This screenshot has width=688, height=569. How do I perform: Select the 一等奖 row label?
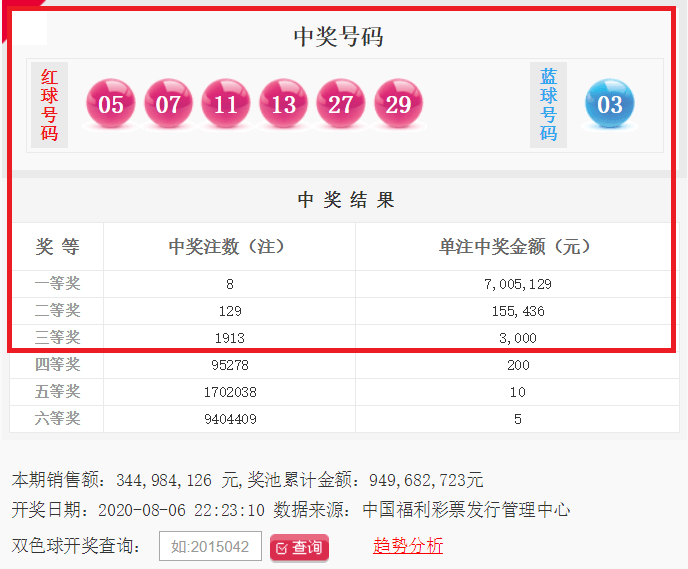point(57,283)
